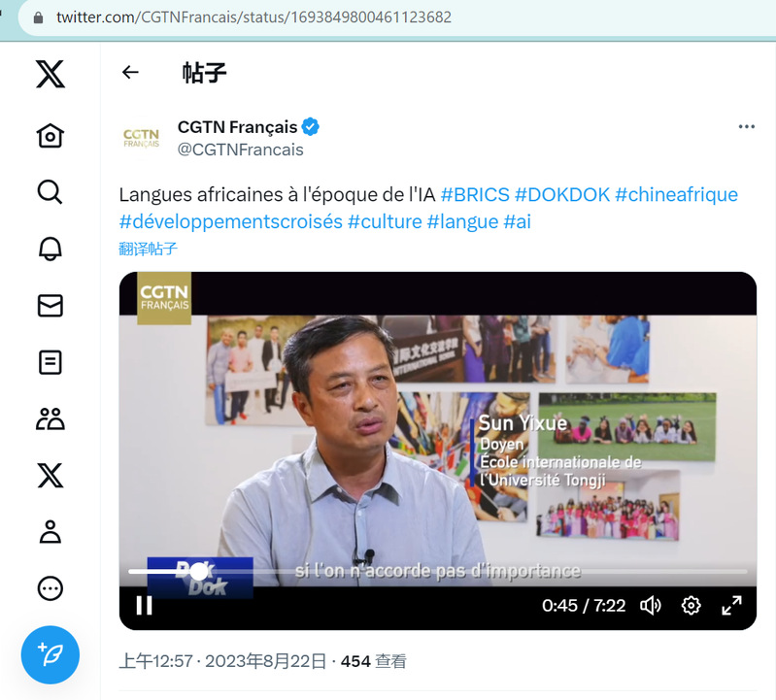Open Explore search magnifier icon
This screenshot has height=700, width=776.
50,191
